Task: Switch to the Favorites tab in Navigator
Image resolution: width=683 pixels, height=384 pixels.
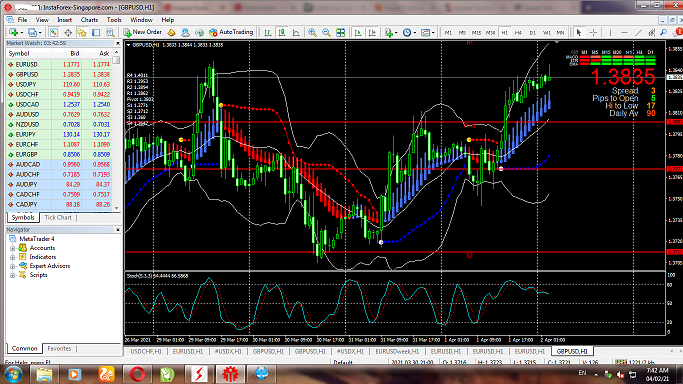Action: coord(59,348)
